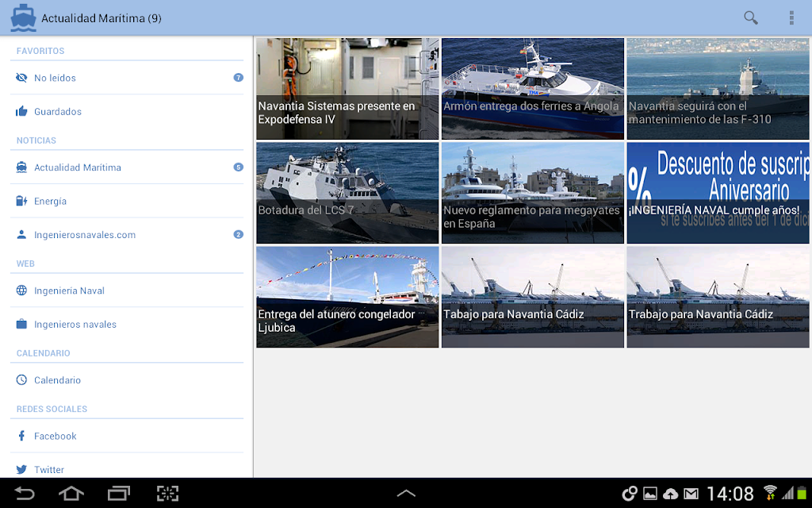Select Energía news feed
This screenshot has width=812, height=508.
[x=127, y=201]
